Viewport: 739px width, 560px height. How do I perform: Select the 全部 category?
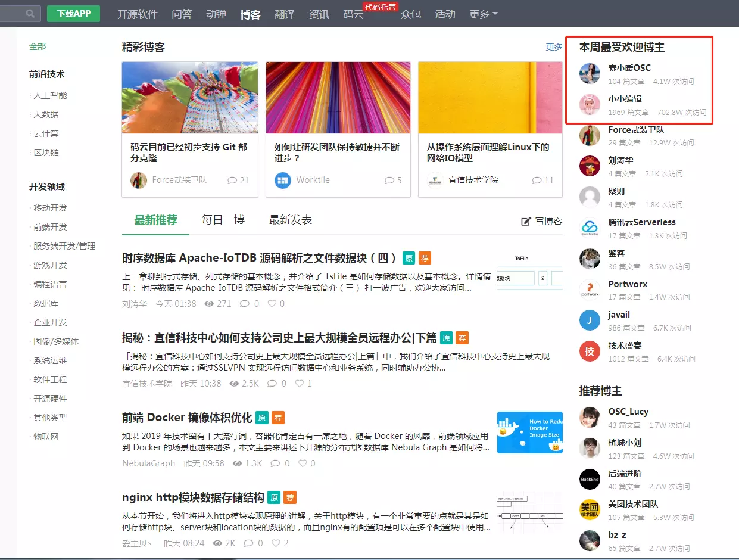(x=38, y=46)
